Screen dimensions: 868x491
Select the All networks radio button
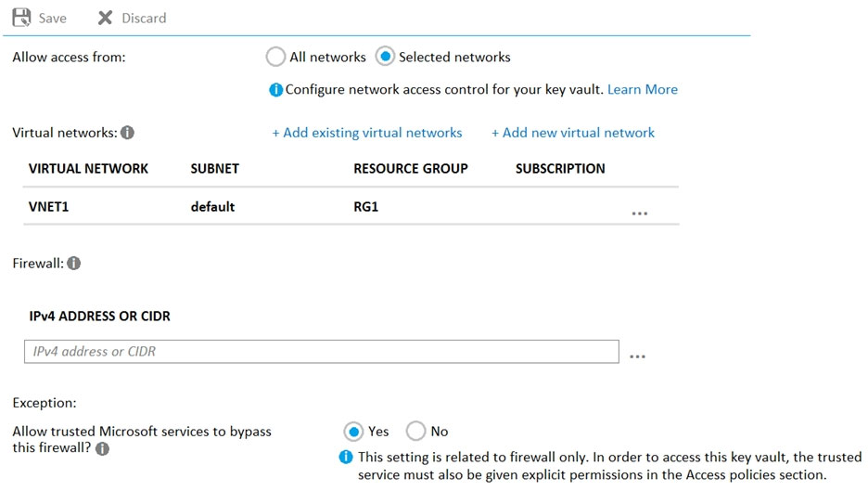coord(275,58)
